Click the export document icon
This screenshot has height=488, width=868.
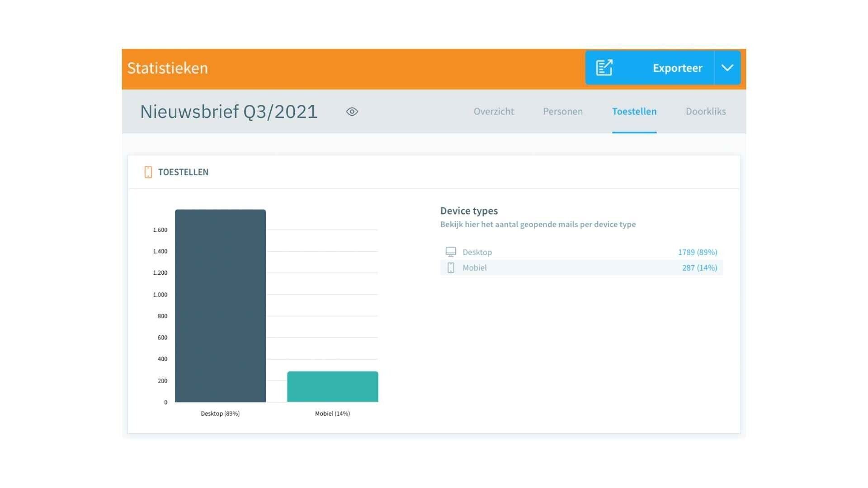coord(604,68)
